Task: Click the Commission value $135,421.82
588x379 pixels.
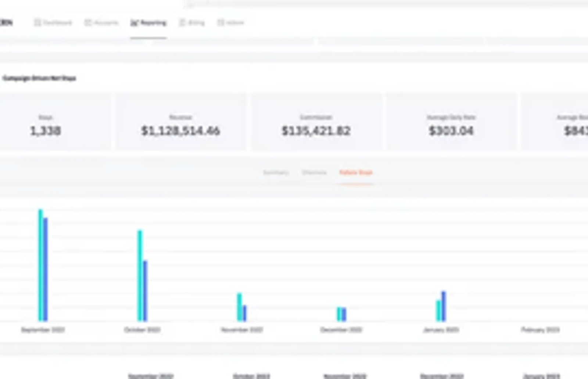Action: pos(316,131)
